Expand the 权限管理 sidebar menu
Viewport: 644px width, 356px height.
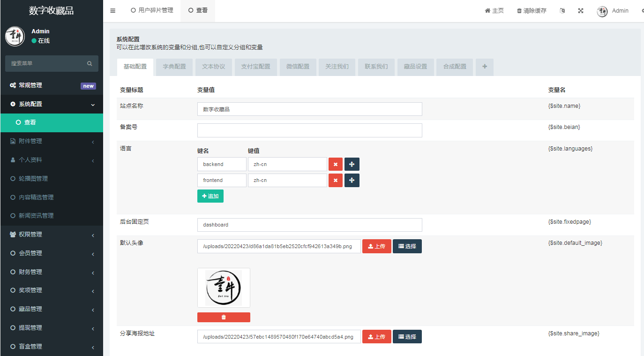(x=52, y=235)
